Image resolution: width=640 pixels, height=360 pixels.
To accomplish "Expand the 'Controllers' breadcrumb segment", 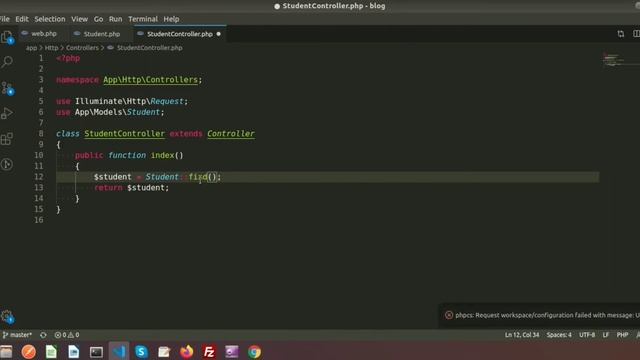I will point(82,48).
